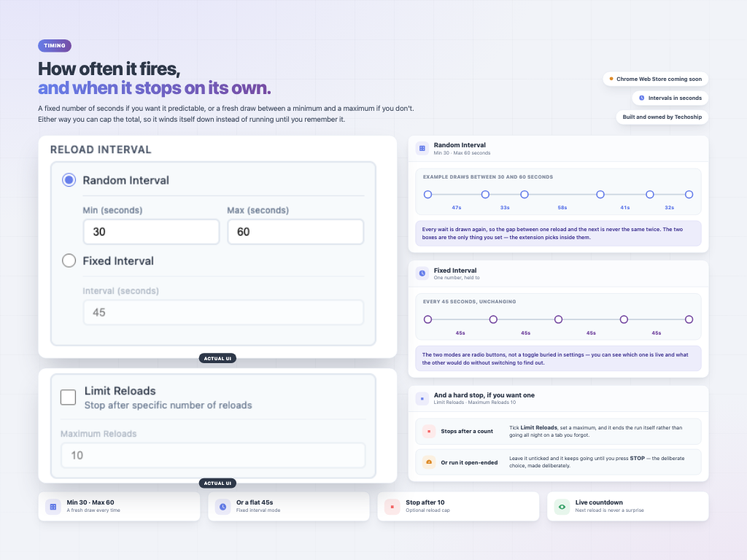Click the 'Or run it open-ended' label
Viewport: 747px width, 560px height.
[469, 462]
